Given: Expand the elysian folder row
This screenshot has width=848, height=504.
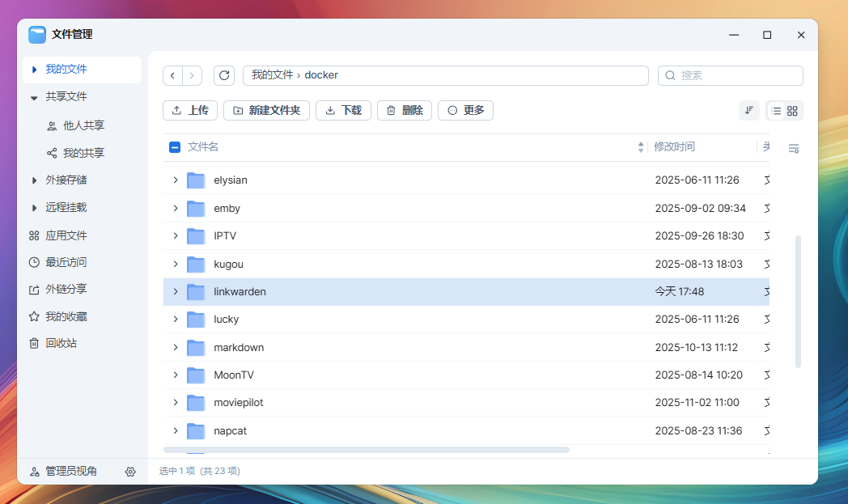Looking at the screenshot, I should point(176,180).
